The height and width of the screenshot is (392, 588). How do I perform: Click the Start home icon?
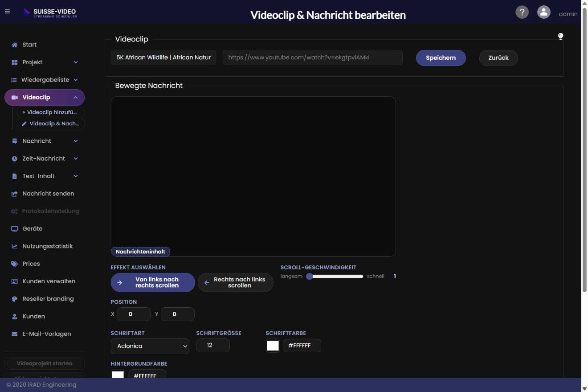click(14, 45)
